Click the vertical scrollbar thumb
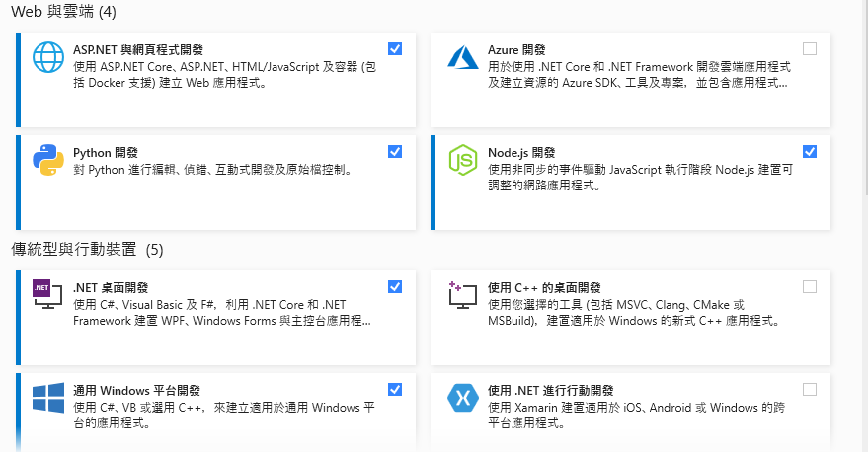Screen dimensions: 868x452 click(866, 97)
